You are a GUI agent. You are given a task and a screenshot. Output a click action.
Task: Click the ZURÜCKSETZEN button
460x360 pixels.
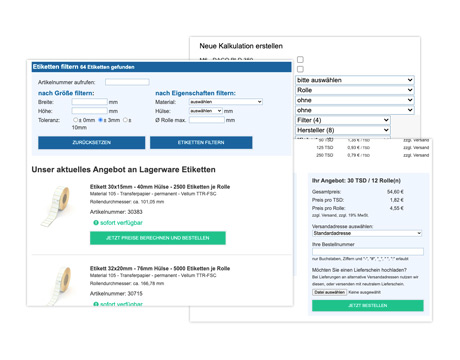point(91,142)
